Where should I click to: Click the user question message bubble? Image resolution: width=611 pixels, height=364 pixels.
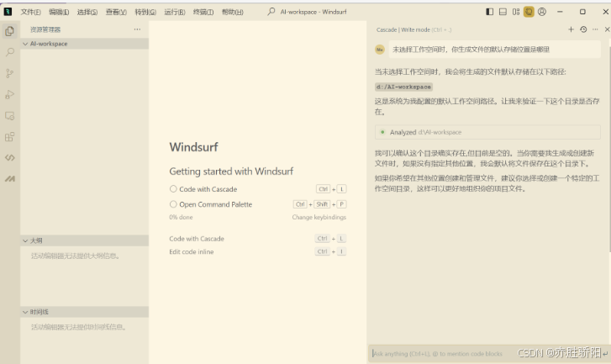pos(494,50)
